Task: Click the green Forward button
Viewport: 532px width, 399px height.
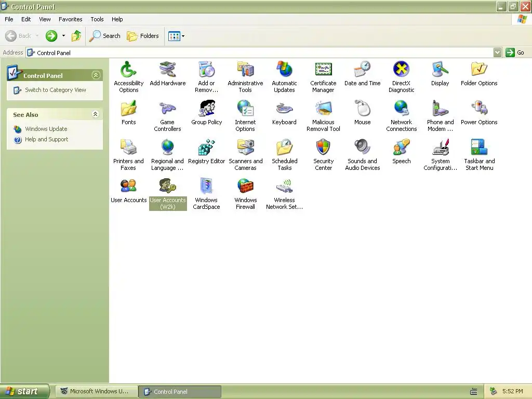Action: pos(51,36)
